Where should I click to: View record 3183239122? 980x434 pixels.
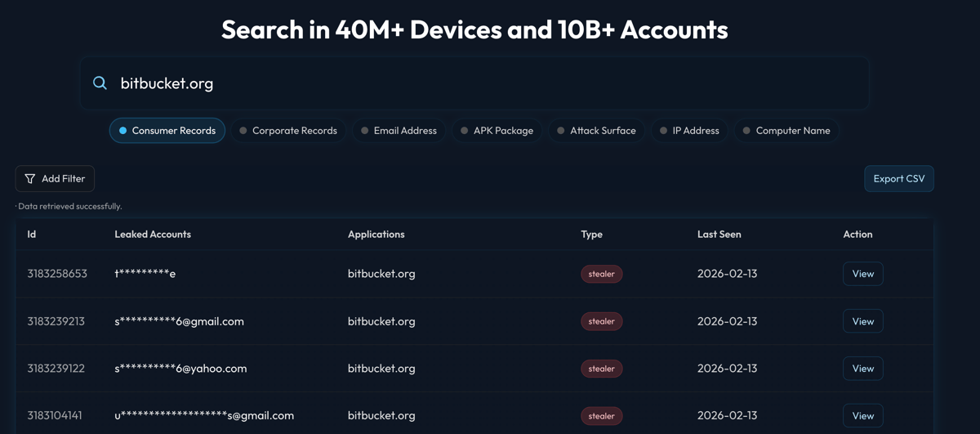863,369
